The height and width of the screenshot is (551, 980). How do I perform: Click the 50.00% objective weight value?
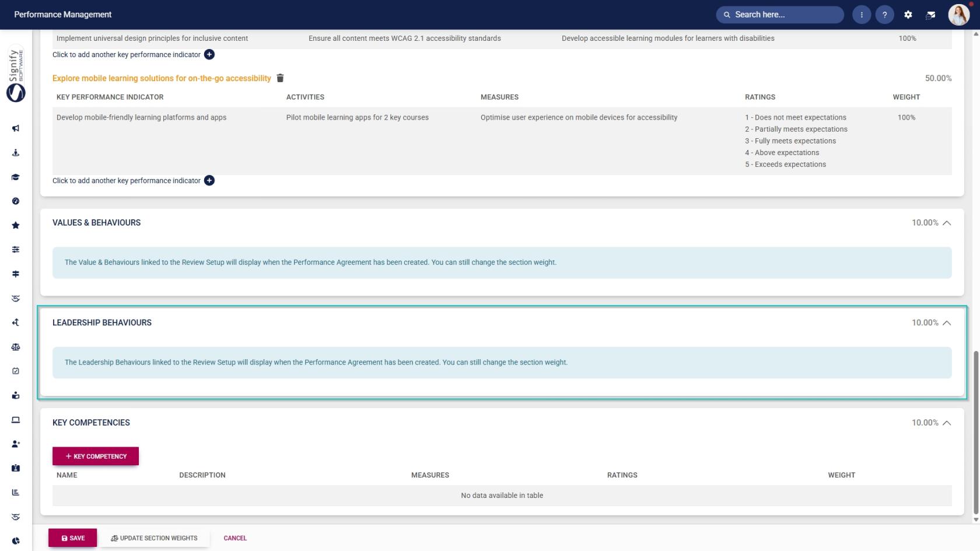point(938,78)
